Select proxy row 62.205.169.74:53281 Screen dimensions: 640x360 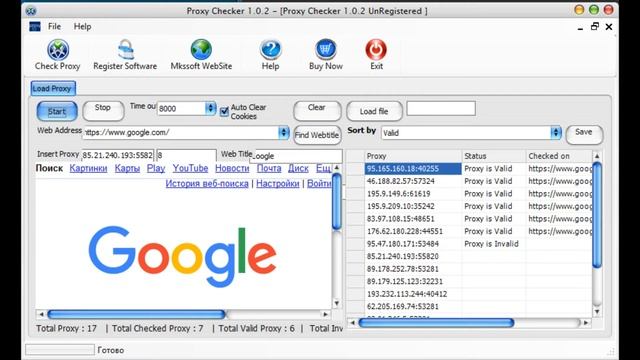[x=413, y=307]
